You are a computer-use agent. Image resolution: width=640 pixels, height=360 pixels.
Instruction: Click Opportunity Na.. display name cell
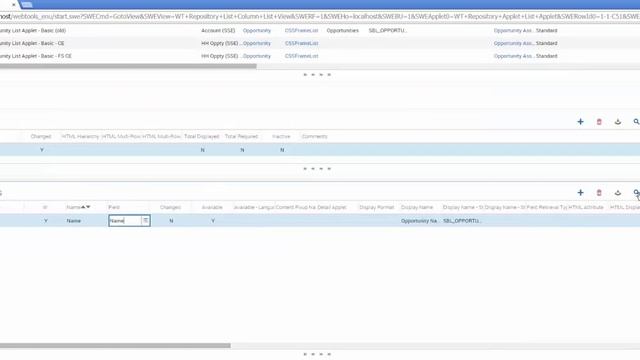pos(419,221)
